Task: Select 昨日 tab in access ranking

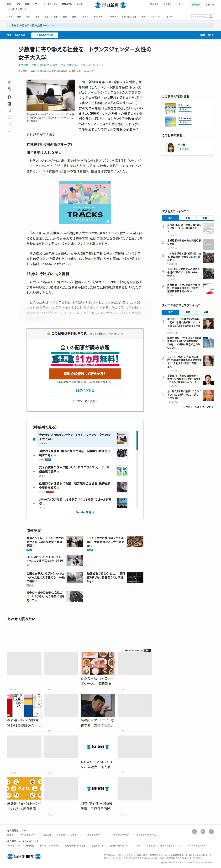Action: (188, 218)
